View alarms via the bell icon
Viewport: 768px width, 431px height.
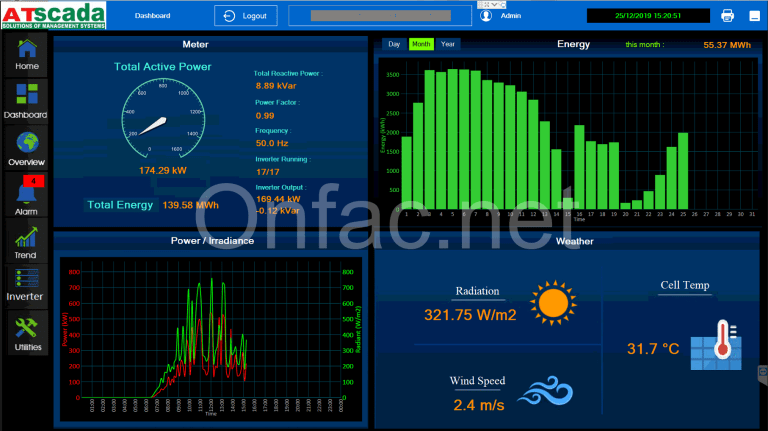tap(27, 193)
